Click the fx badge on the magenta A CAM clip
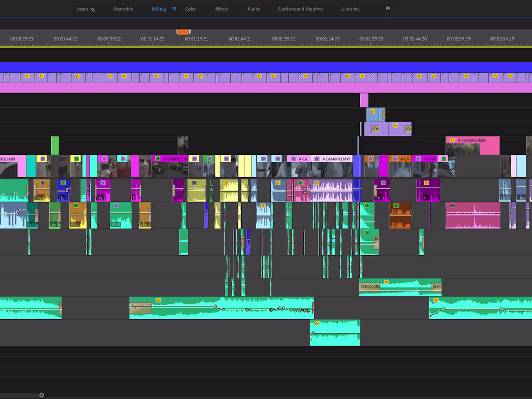The height and width of the screenshot is (399, 532). click(x=417, y=158)
